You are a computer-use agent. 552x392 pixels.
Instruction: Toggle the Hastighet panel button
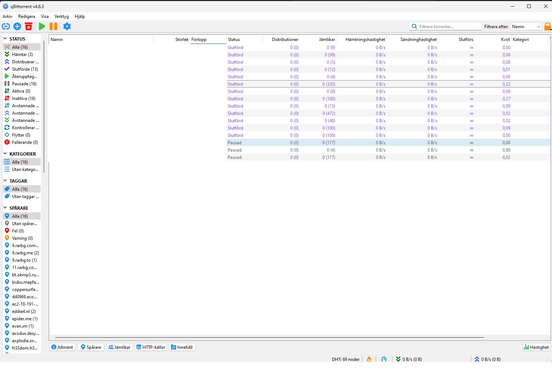pyautogui.click(x=536, y=347)
